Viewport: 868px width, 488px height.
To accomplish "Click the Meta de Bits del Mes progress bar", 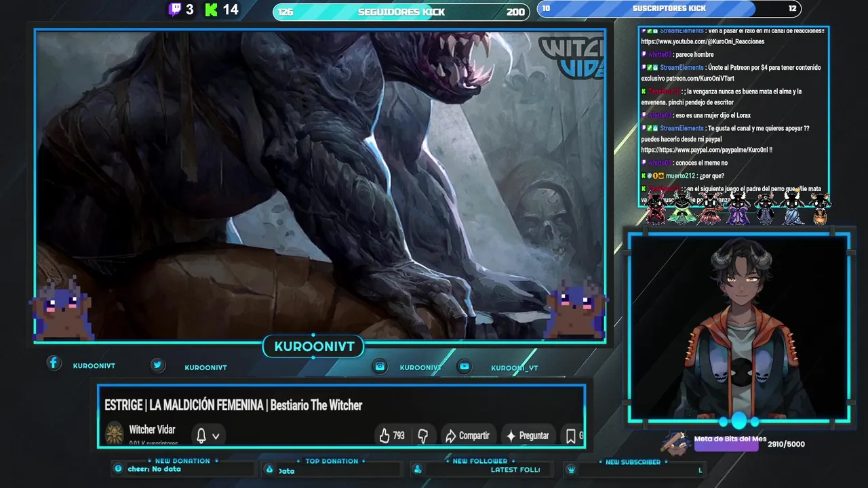I will (x=726, y=445).
